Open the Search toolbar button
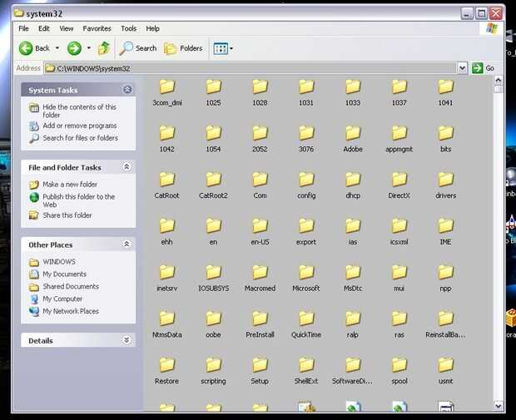The width and height of the screenshot is (516, 420). click(x=138, y=48)
